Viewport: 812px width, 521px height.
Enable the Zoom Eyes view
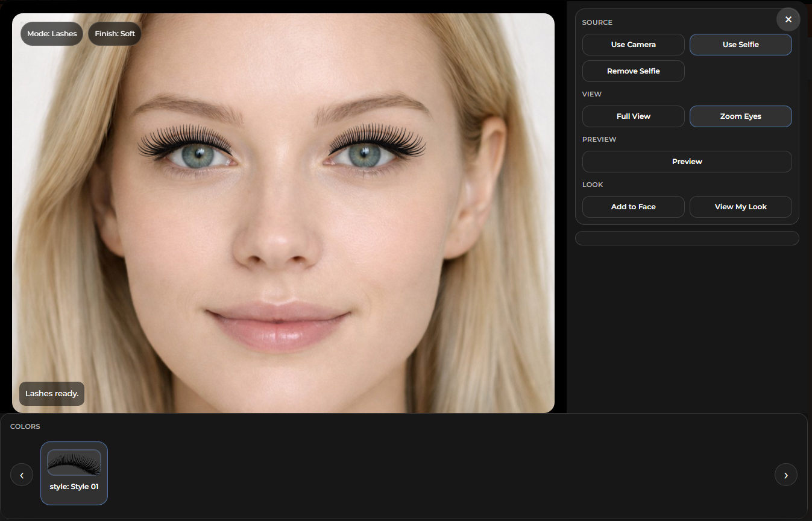740,116
